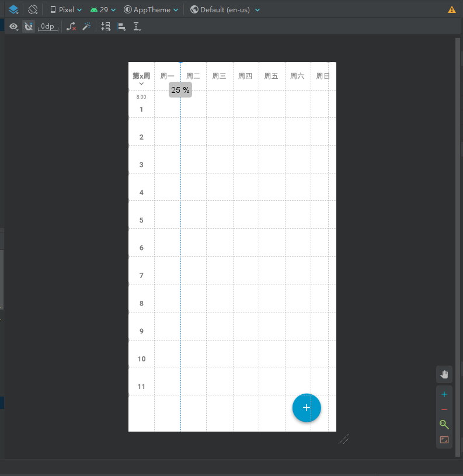
Task: Select the row 2 period label
Action: 141,137
